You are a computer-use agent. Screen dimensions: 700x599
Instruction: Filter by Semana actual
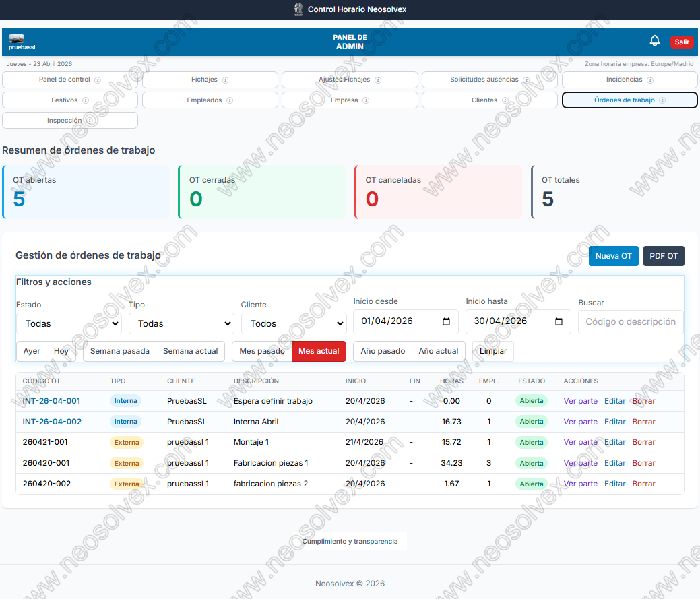tap(191, 351)
